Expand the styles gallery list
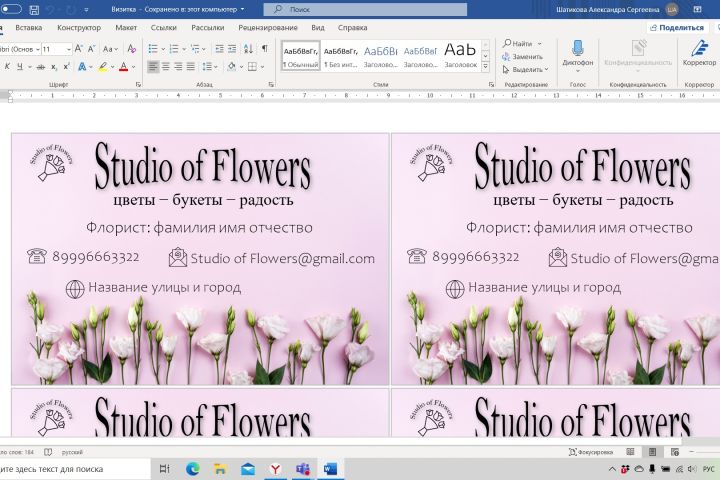The image size is (720, 480). point(486,67)
